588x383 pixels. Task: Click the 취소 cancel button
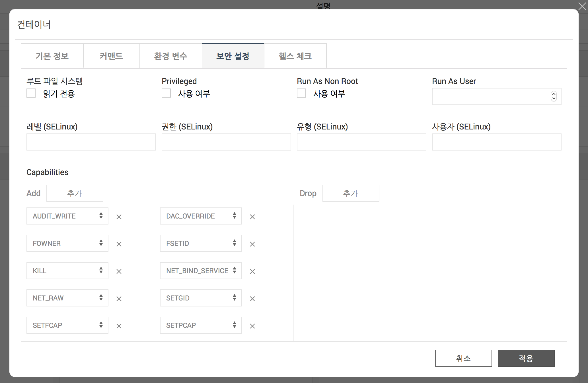point(463,358)
